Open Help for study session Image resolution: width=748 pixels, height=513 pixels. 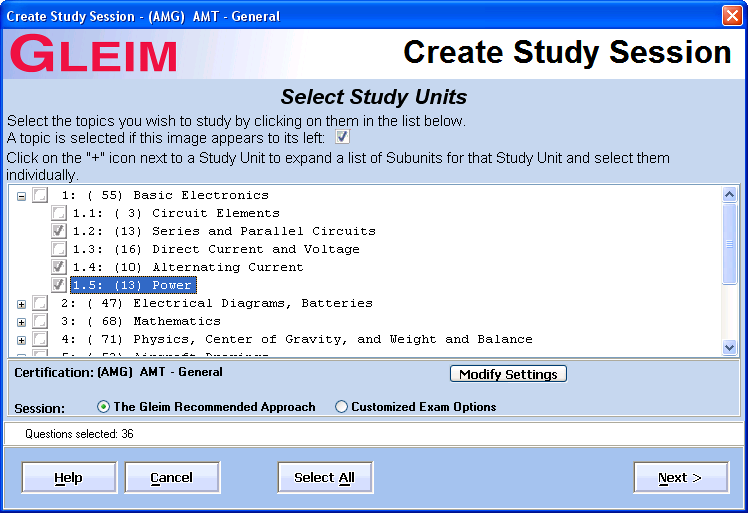(x=69, y=478)
